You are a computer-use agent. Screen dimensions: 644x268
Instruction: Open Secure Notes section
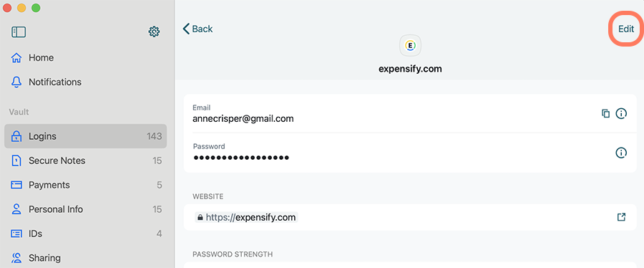pos(85,161)
